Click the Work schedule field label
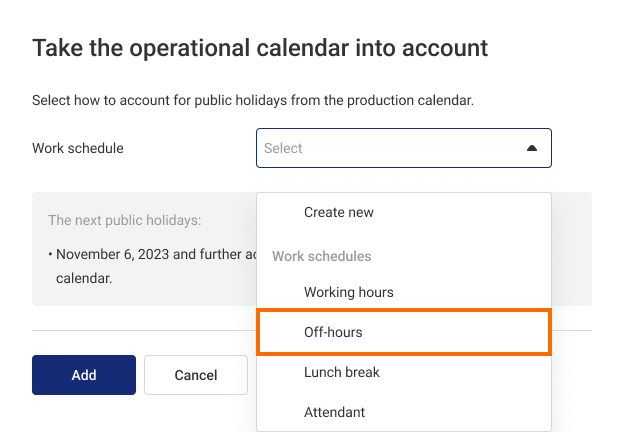This screenshot has height=432, width=624. 78,148
